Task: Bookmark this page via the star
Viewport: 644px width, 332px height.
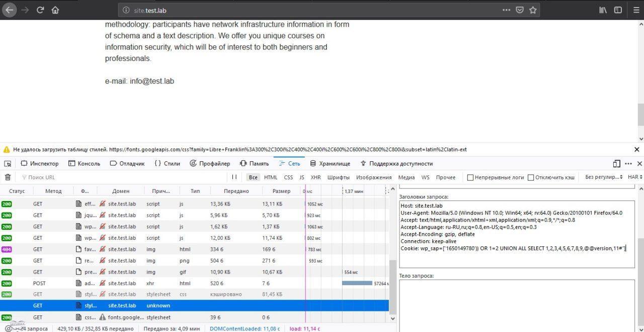Action: pyautogui.click(x=533, y=10)
